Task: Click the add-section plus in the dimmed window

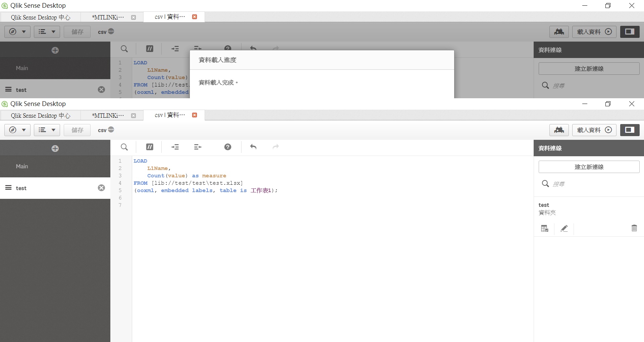Action: (55, 50)
